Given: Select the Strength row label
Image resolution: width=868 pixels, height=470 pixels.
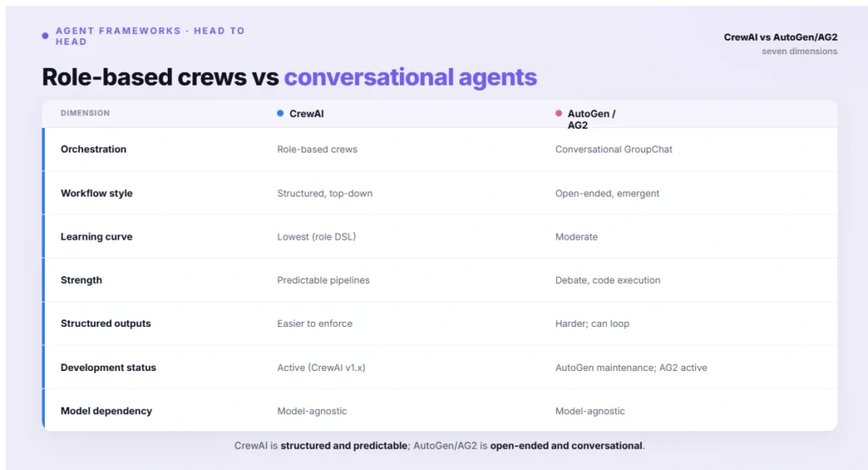Looking at the screenshot, I should (x=81, y=280).
